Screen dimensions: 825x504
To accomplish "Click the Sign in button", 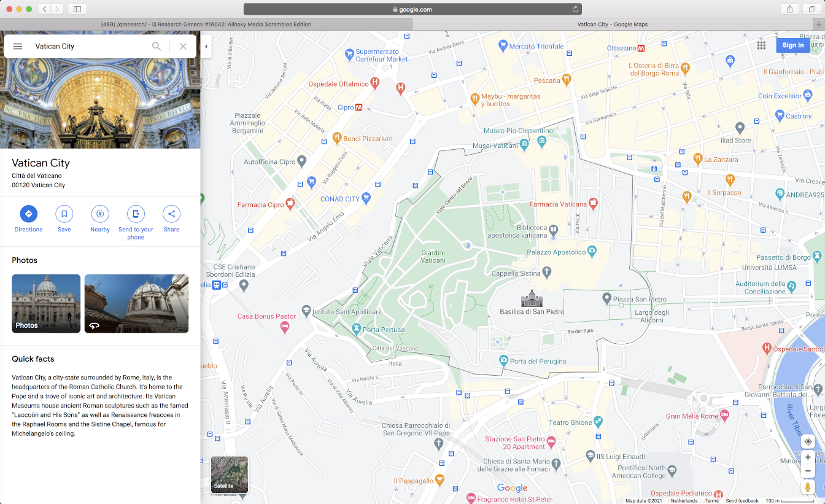I will coord(793,45).
